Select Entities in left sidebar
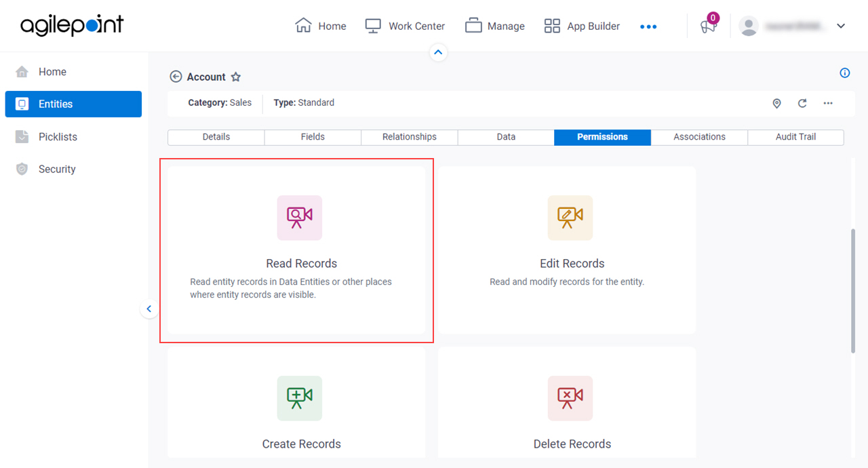The image size is (868, 468). pyautogui.click(x=73, y=104)
